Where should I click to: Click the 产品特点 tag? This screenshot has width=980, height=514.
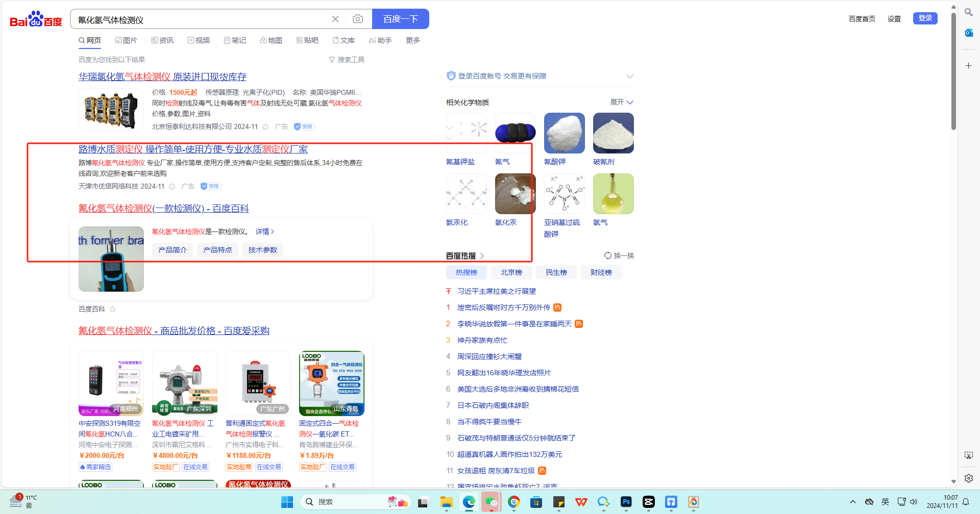pos(217,250)
